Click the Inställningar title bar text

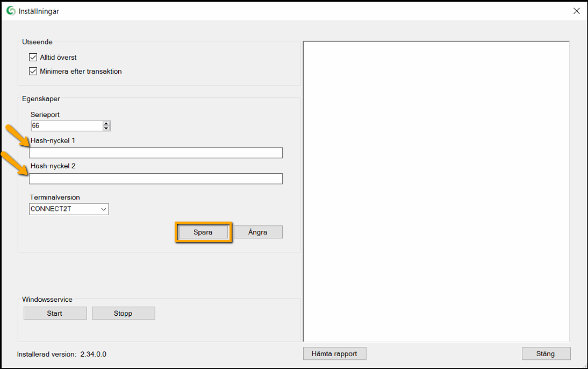[39, 11]
